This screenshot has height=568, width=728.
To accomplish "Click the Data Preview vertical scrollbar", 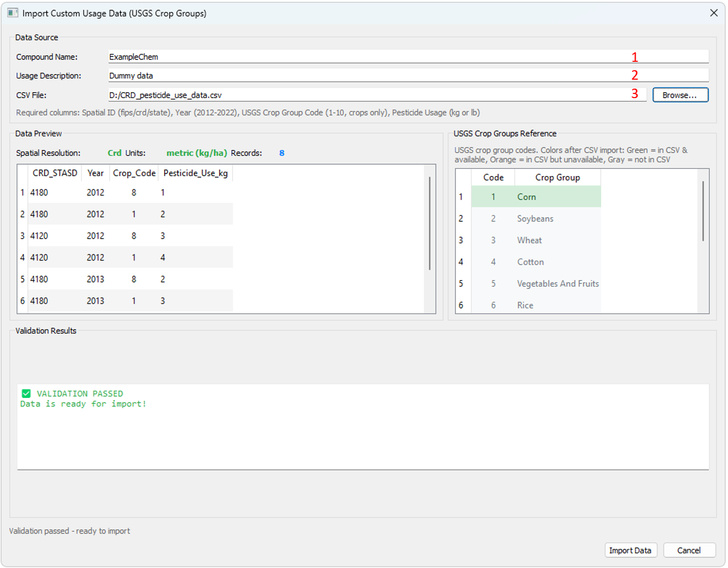I will pos(429,223).
